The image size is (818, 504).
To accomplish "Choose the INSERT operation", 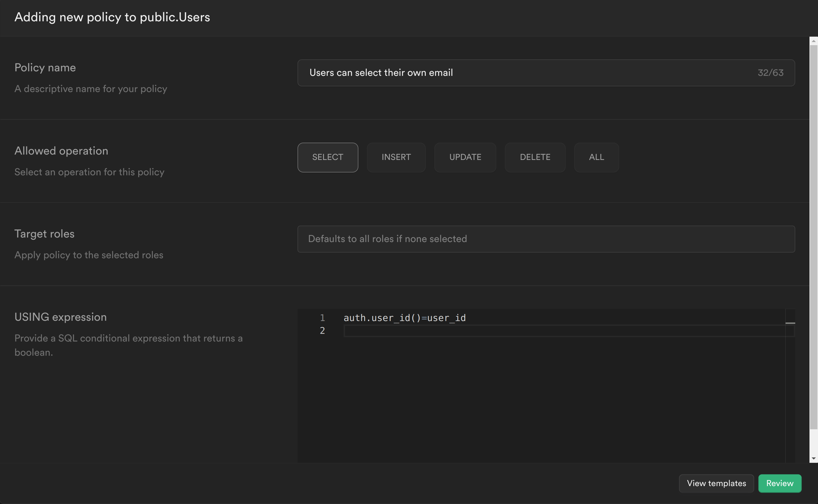I will pos(396,157).
